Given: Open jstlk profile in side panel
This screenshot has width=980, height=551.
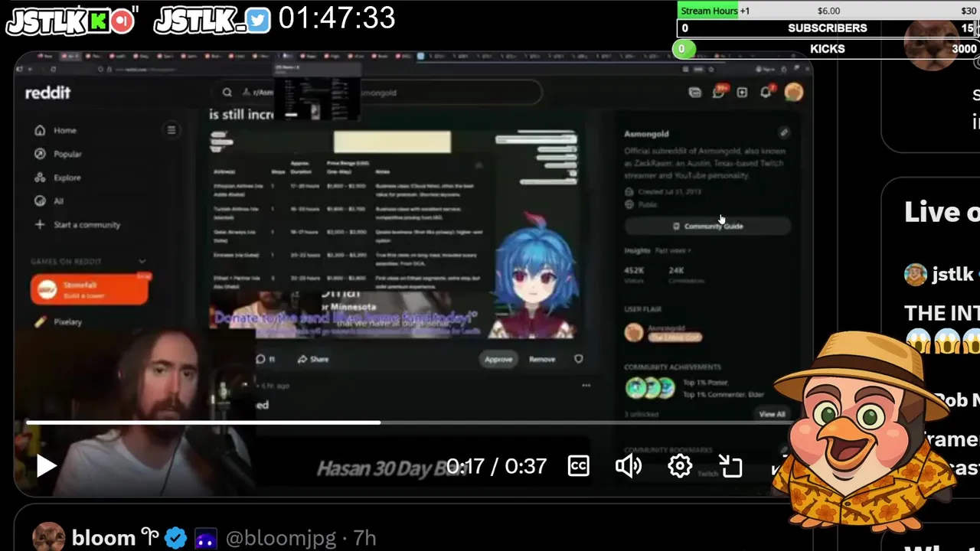Looking at the screenshot, I should (x=952, y=274).
